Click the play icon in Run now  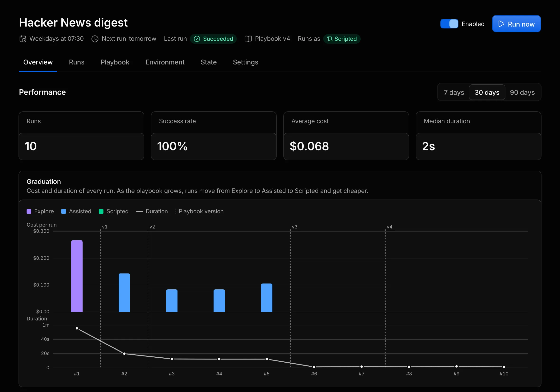(501, 24)
